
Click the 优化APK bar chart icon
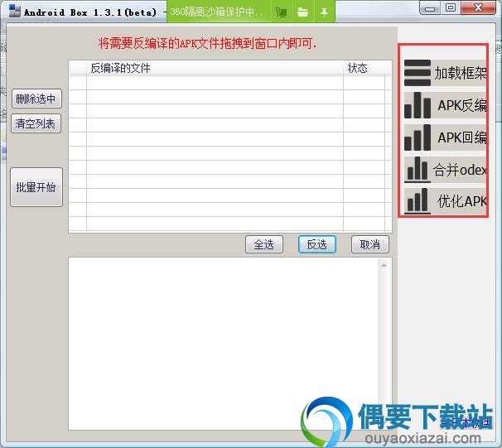(418, 201)
